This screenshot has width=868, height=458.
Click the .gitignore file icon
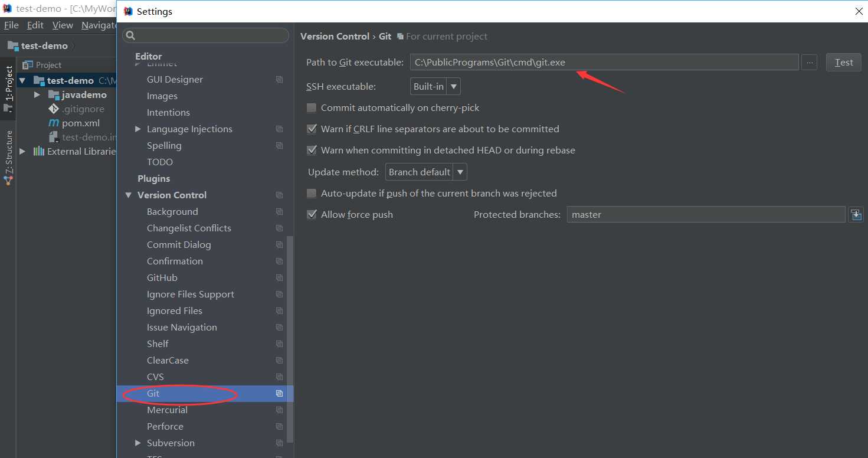53,109
